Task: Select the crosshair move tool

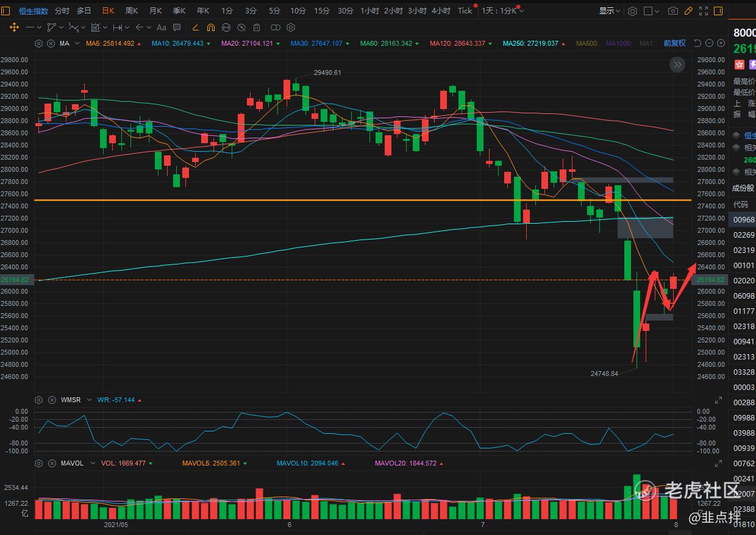Action: pos(14,27)
